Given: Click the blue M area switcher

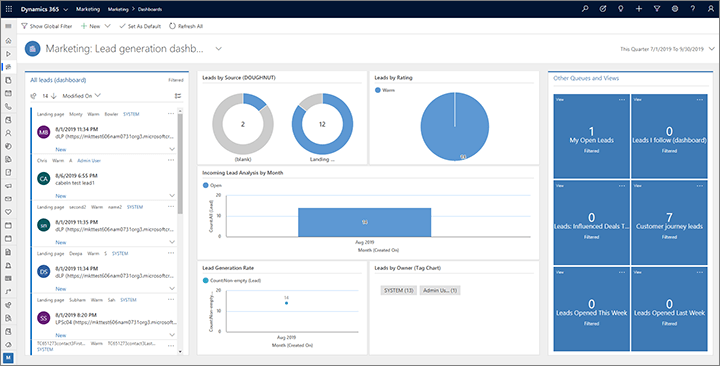Looking at the screenshot, I should click(x=8, y=357).
